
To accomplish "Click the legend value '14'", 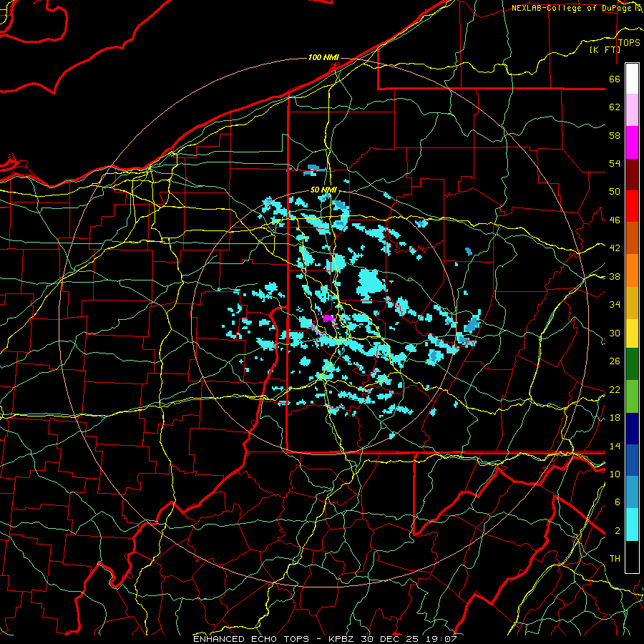I will pos(615,446).
